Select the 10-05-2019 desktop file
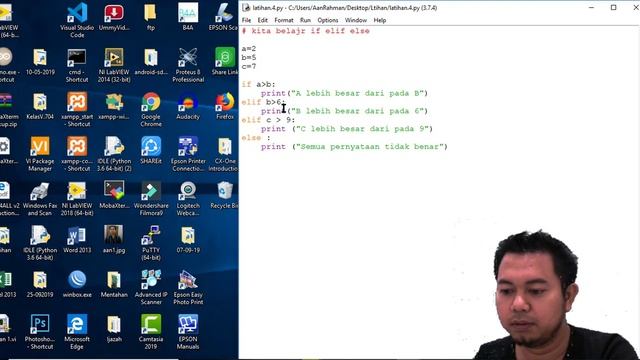The width and height of the screenshot is (640, 360). (x=40, y=61)
